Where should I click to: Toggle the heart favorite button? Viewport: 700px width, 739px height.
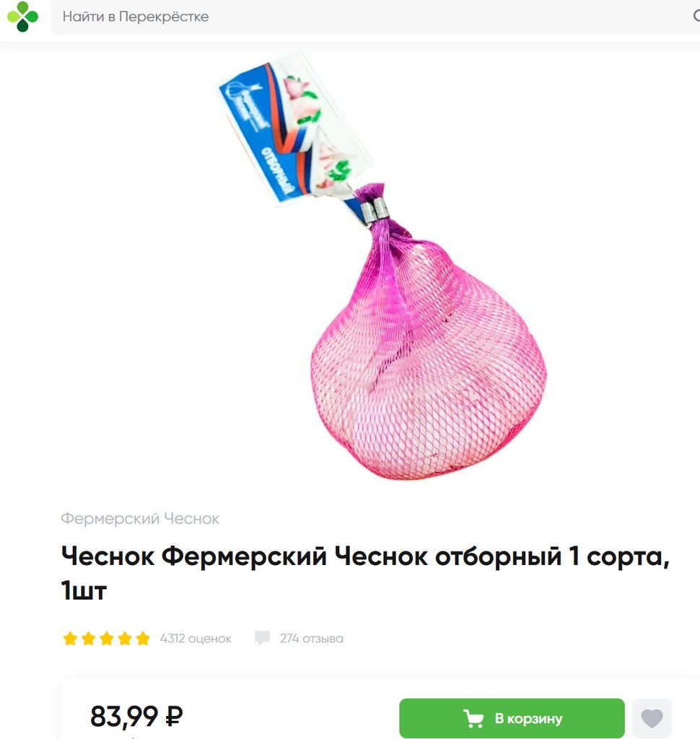[652, 718]
